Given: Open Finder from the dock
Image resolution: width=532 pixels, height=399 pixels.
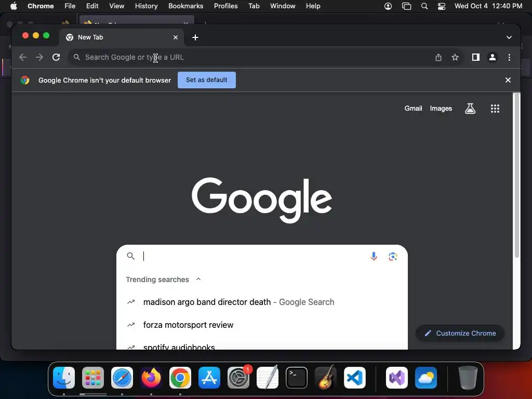Looking at the screenshot, I should pyautogui.click(x=64, y=378).
